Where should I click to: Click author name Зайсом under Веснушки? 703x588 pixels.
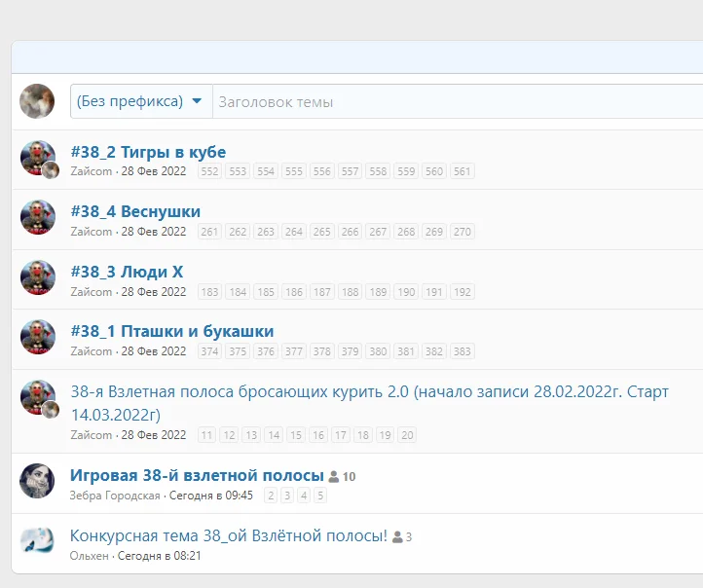[x=91, y=232]
